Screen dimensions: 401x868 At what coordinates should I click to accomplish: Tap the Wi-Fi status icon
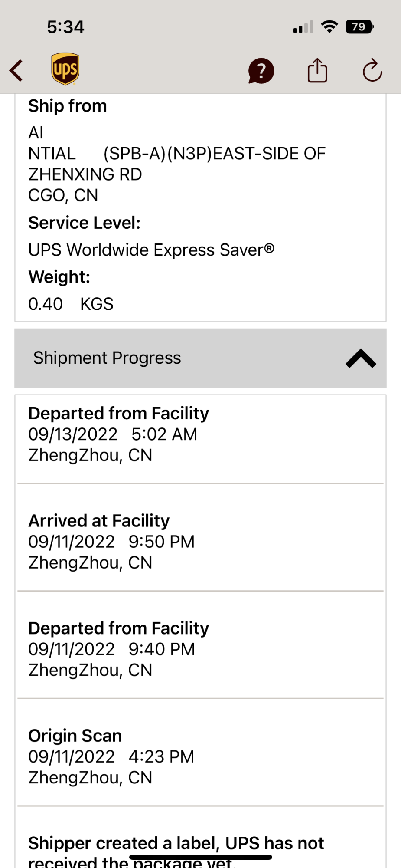point(329,27)
